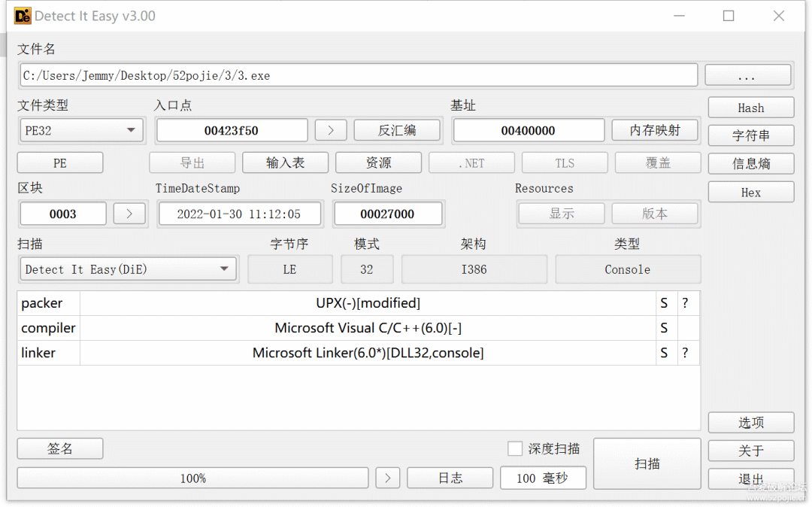812x507 pixels.
Task: Browse for a file with the ... button
Action: tap(747, 76)
